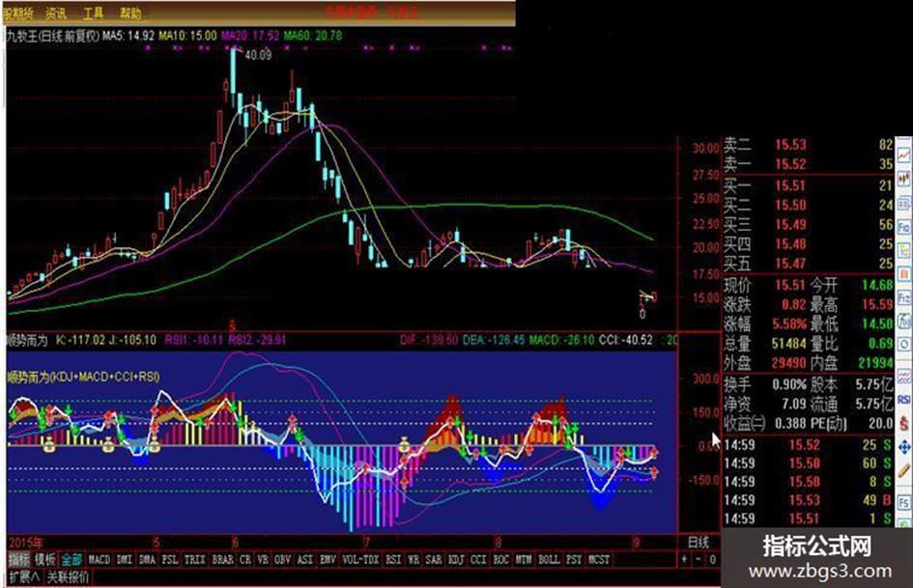
Task: Select the MTM indicator tab
Action: coord(524,559)
